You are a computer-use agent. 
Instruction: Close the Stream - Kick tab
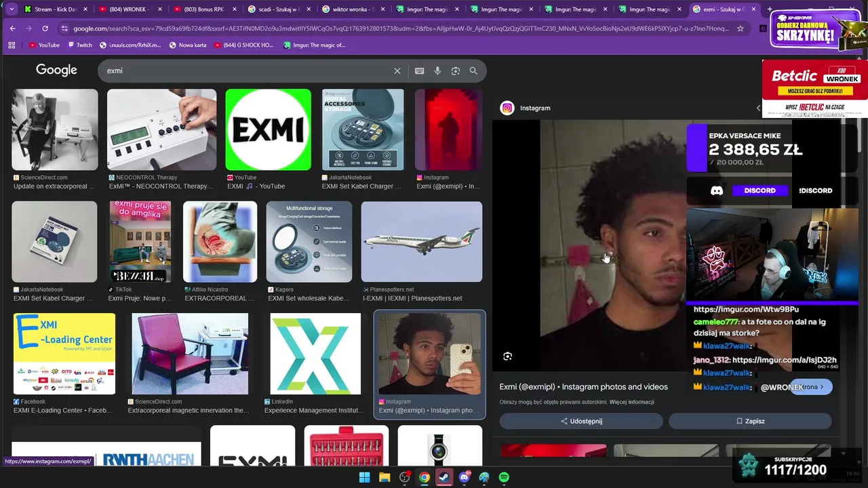point(85,9)
